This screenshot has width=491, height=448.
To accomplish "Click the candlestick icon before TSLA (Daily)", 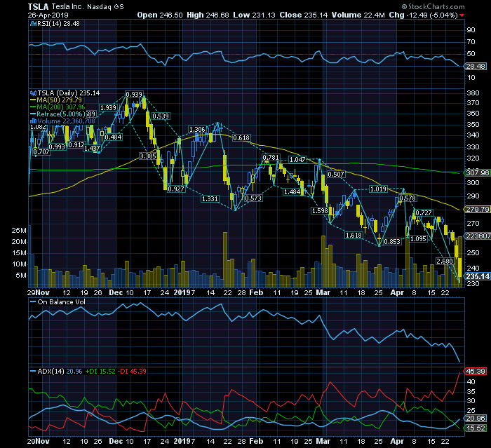I will (x=33, y=93).
